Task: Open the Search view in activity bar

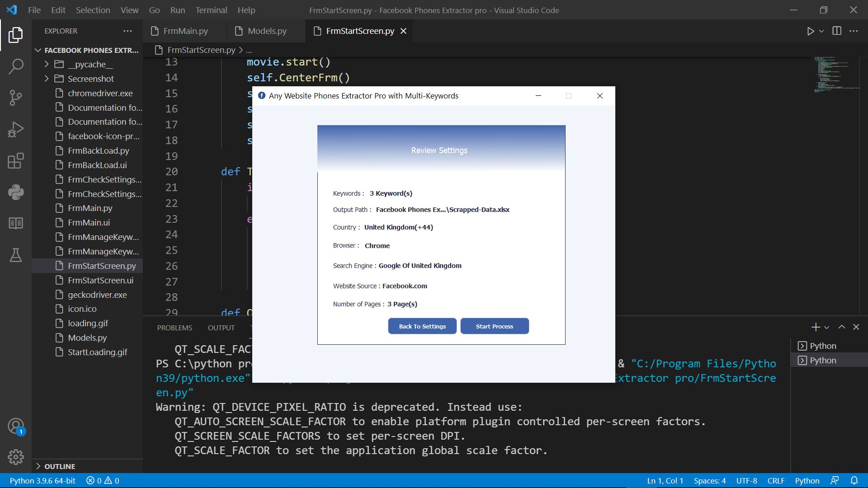Action: [x=16, y=66]
